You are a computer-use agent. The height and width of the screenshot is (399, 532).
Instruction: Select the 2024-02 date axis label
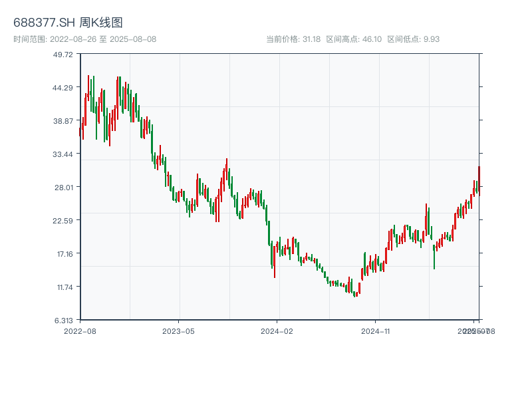click(277, 331)
